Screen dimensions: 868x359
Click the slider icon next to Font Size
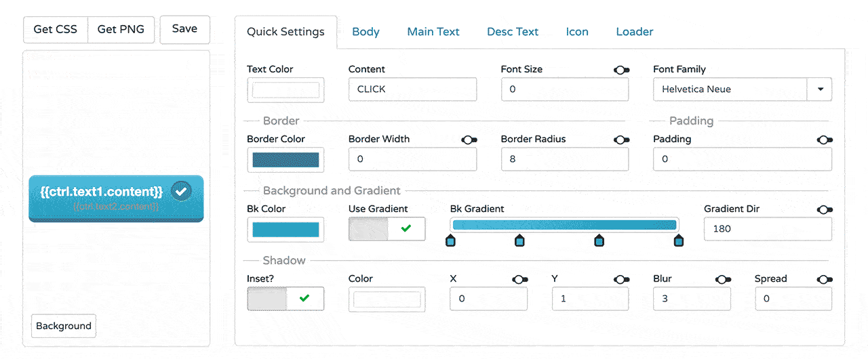(x=621, y=70)
